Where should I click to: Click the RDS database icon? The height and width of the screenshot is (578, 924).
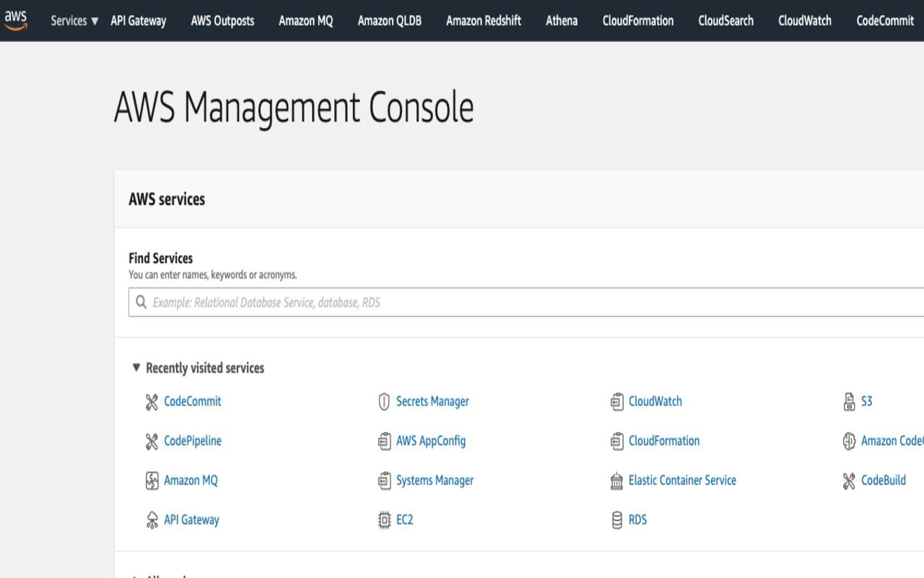[616, 520]
